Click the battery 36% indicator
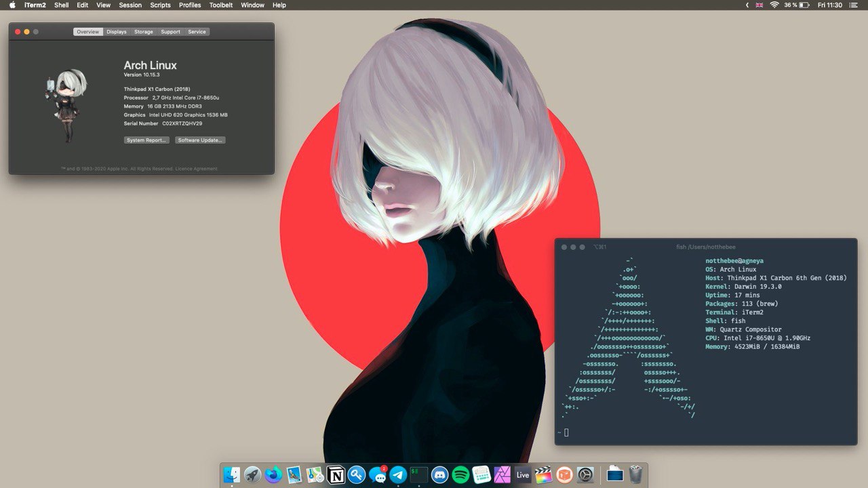 (798, 5)
